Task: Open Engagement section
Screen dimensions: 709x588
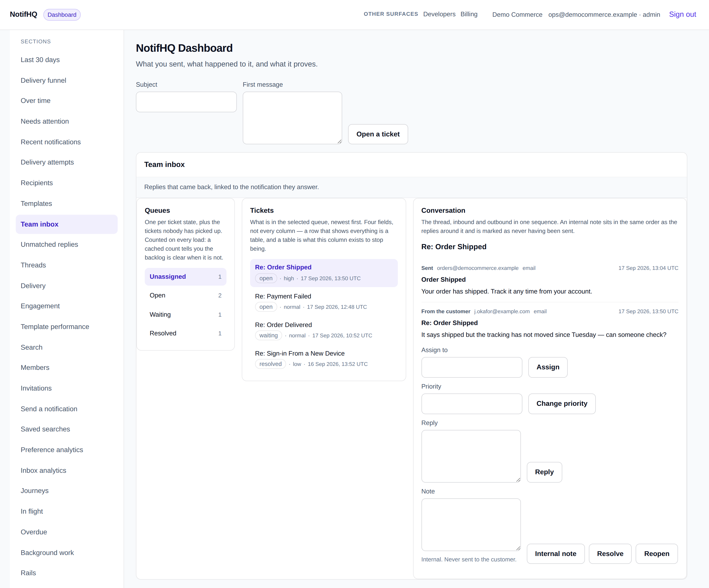Action: click(x=66, y=306)
